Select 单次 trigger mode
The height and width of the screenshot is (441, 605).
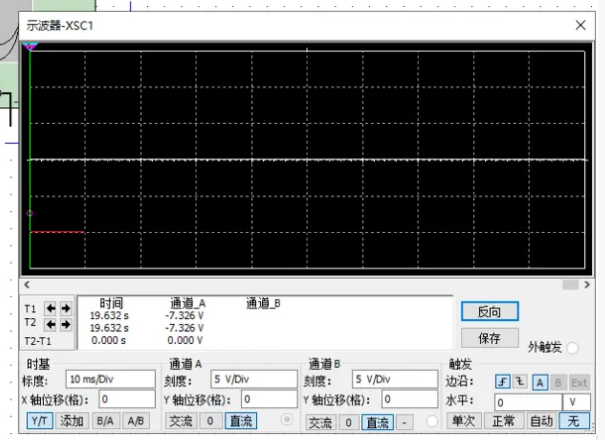point(464,421)
